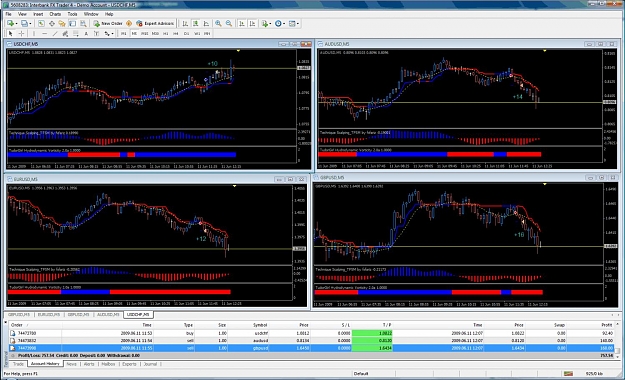The width and height of the screenshot is (625, 380).
Task: Toggle the Terminal panel icon
Action: [72, 24]
